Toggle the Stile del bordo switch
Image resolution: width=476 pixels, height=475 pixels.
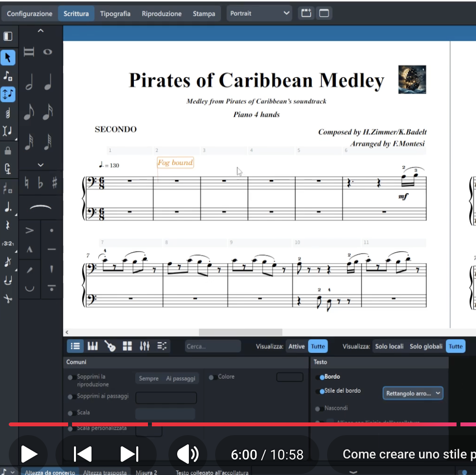(x=321, y=391)
